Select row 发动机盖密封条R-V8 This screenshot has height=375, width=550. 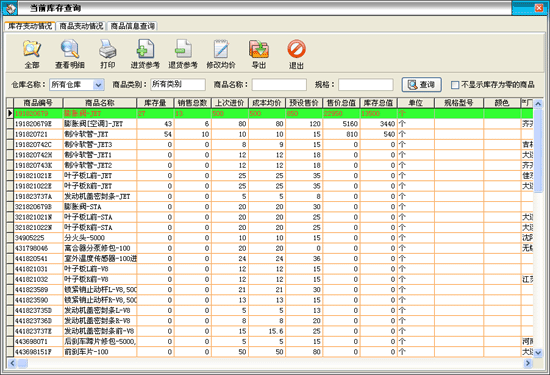click(x=270, y=321)
